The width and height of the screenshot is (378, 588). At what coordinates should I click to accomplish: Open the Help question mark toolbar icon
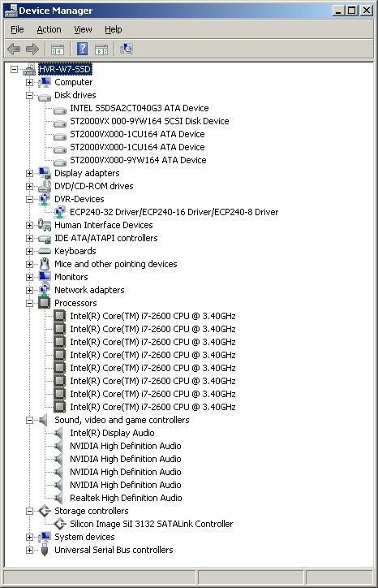[x=82, y=49]
